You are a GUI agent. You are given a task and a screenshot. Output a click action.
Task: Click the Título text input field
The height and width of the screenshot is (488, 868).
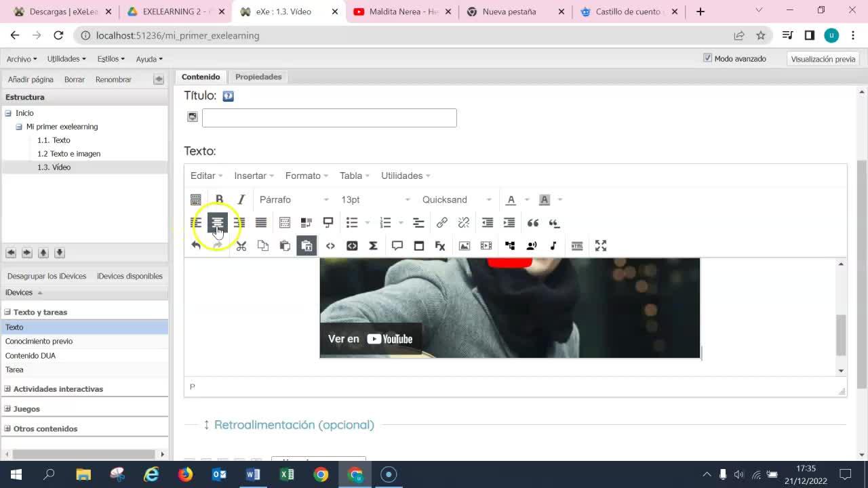329,117
